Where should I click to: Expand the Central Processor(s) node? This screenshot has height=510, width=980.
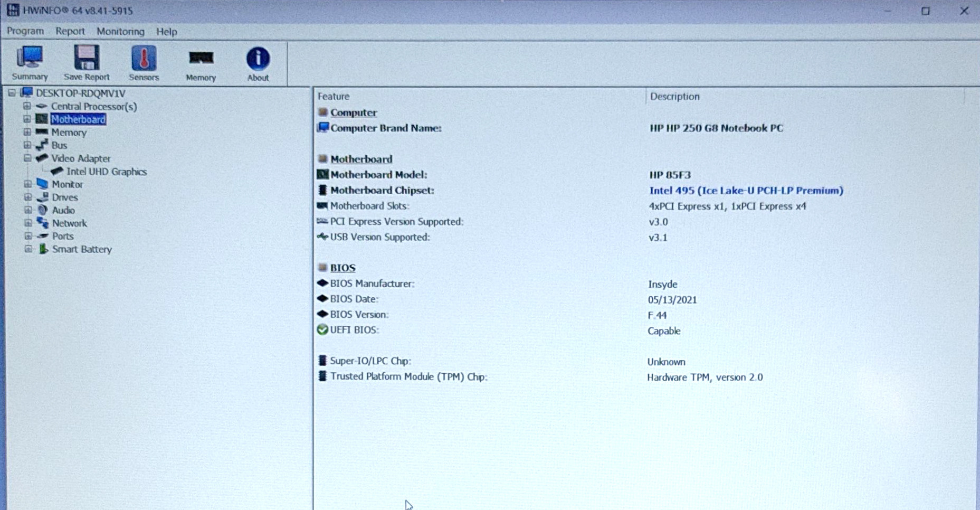(27, 106)
